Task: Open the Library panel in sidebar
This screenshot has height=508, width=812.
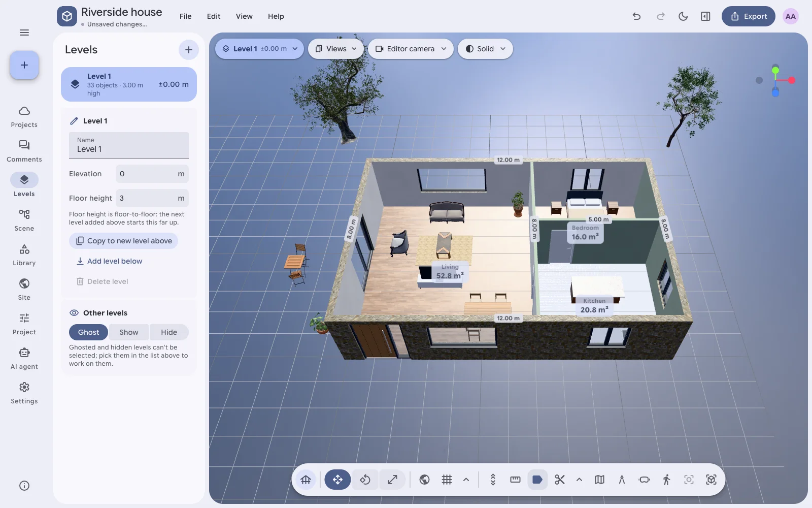Action: pyautogui.click(x=24, y=255)
